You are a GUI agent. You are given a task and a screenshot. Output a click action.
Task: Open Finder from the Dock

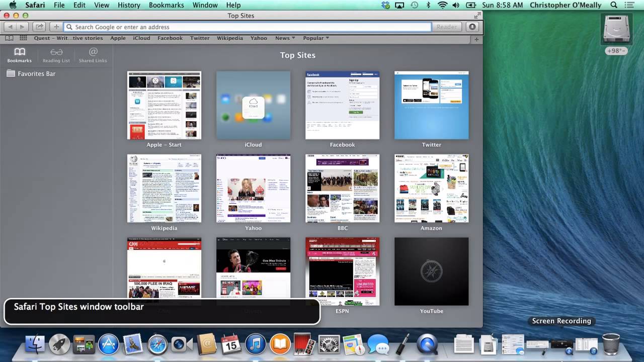pyautogui.click(x=35, y=344)
